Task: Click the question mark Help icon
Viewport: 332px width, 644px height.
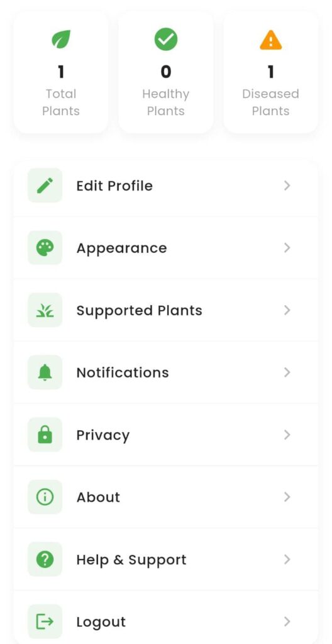Action: click(45, 559)
